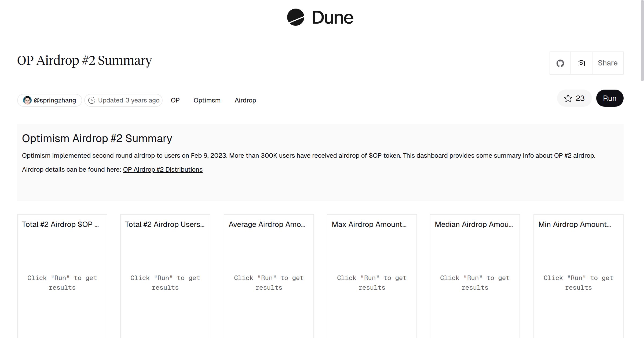Screen dimensions: 644x338
Task: Click springzhang's avatar image
Action: [27, 100]
